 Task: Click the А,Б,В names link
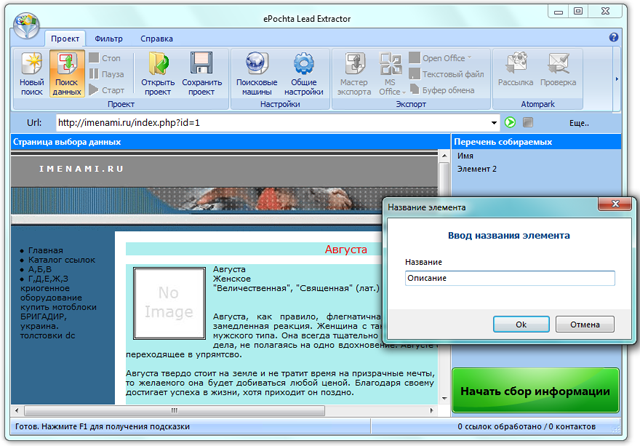pos(40,269)
